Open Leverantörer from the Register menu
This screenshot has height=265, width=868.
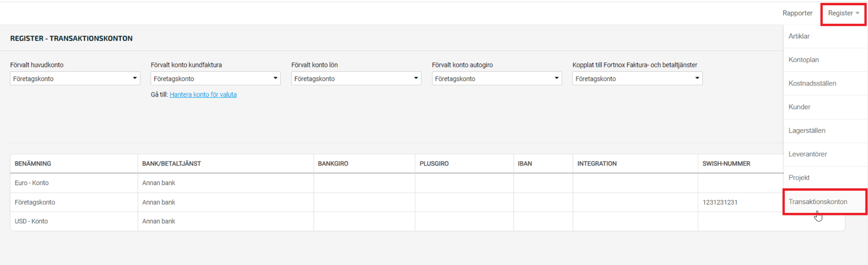coord(807,154)
